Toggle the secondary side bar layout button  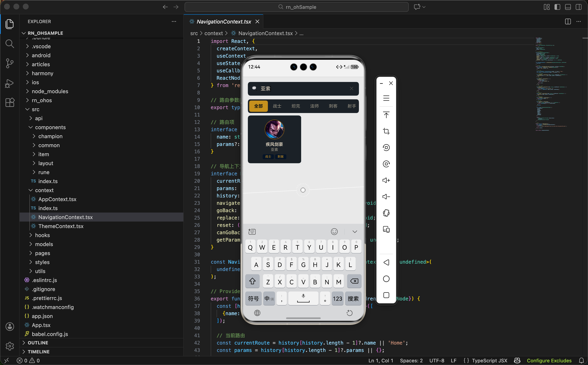pos(578,7)
